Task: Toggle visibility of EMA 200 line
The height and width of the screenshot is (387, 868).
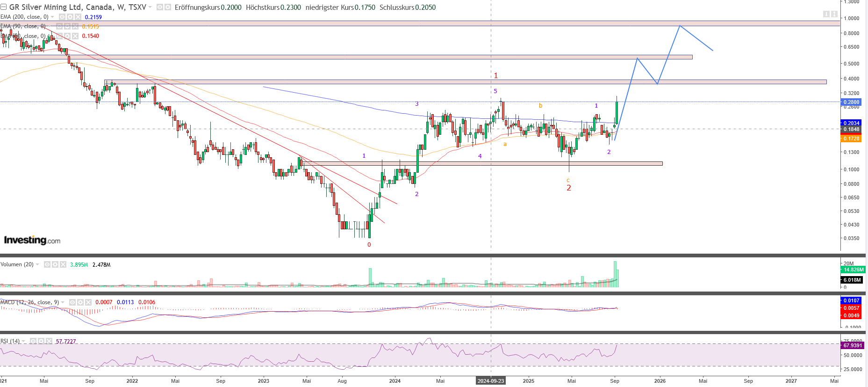Action: (62, 17)
